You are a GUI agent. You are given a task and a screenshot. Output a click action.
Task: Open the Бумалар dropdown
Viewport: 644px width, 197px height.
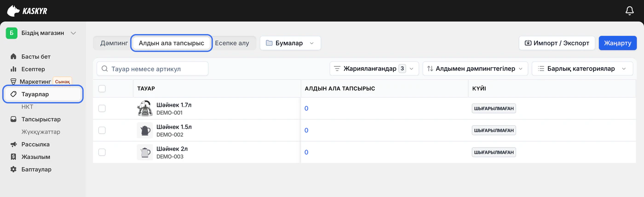coord(290,43)
